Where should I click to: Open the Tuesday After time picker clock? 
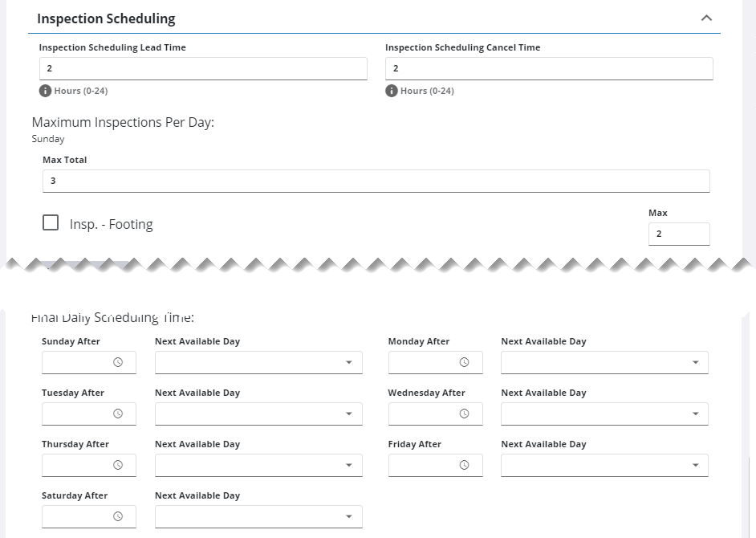(118, 414)
